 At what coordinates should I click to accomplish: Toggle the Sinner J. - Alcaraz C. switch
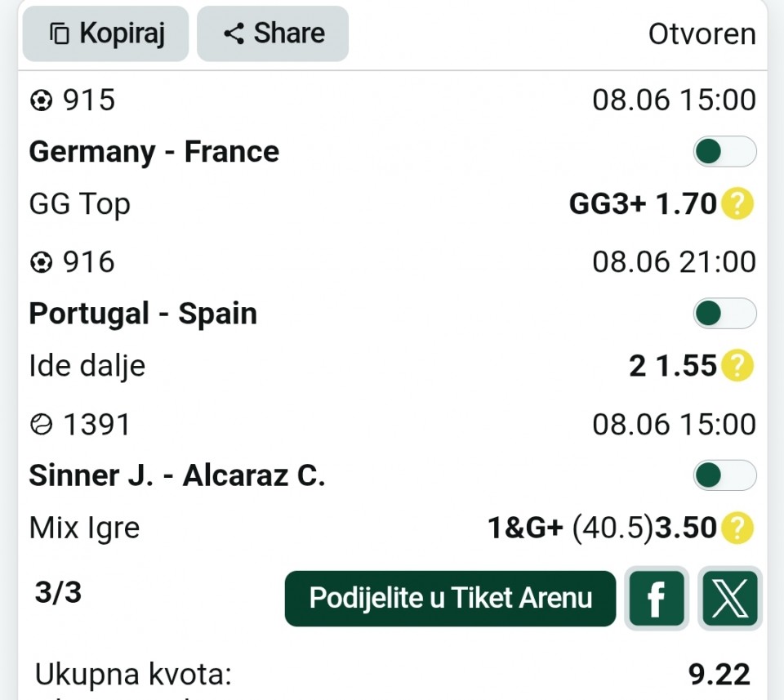pyautogui.click(x=724, y=475)
